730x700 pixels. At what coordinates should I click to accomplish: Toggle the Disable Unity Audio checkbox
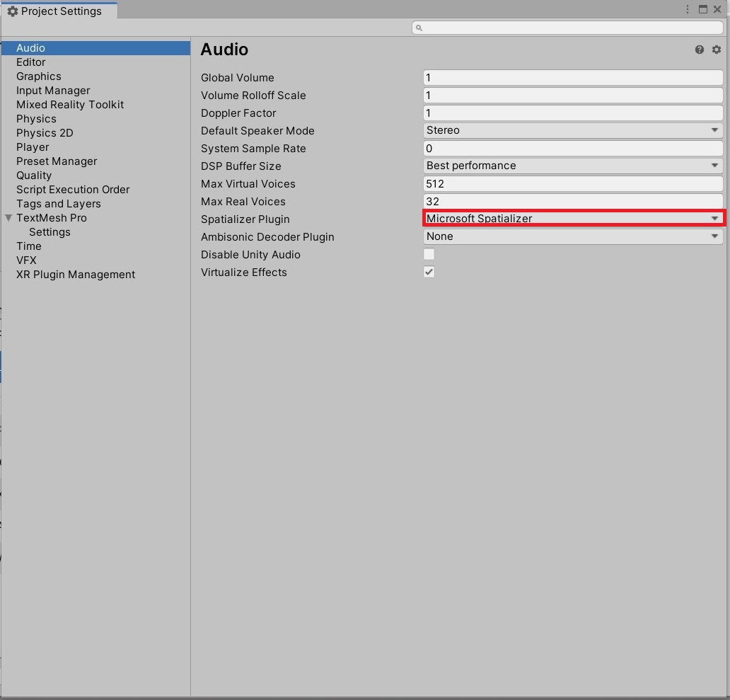click(429, 254)
